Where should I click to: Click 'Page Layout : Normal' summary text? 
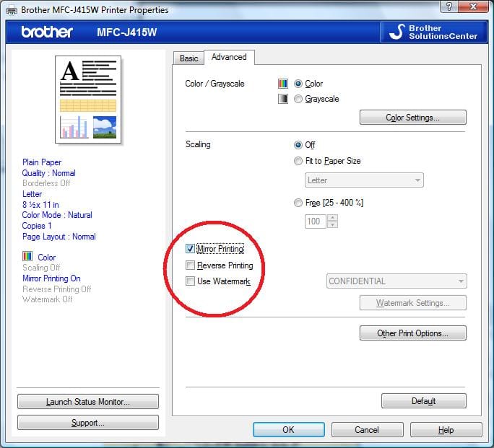click(x=59, y=237)
